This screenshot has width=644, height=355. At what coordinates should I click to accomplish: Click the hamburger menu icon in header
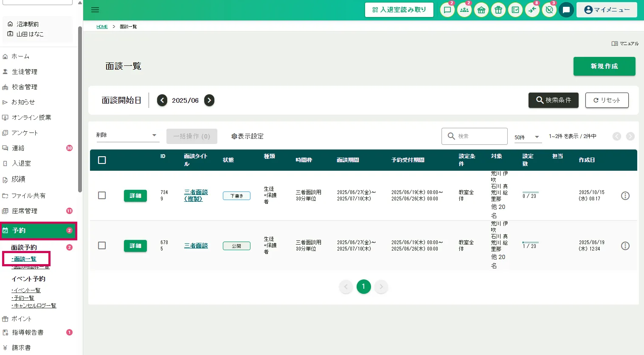pyautogui.click(x=95, y=10)
